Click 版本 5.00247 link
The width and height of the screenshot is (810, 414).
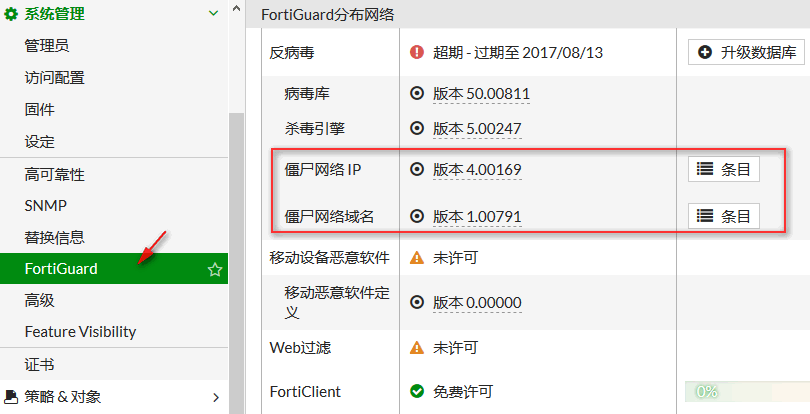click(477, 129)
